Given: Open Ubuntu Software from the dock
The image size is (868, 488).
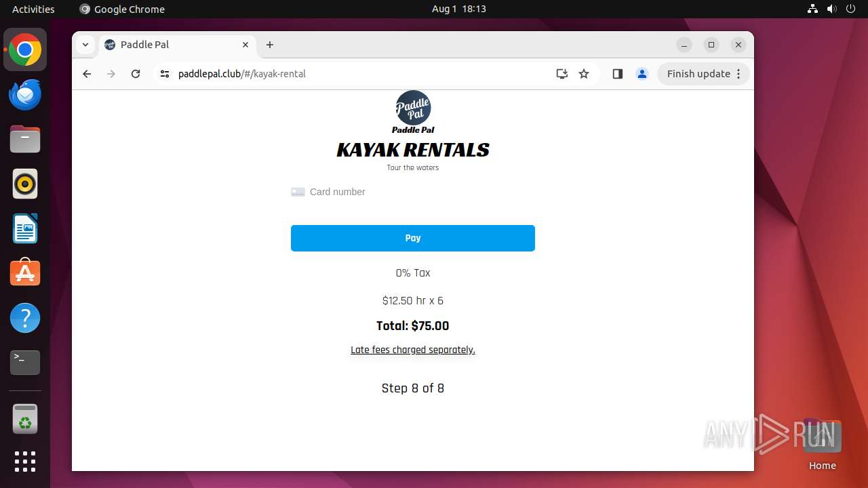Looking at the screenshot, I should pyautogui.click(x=25, y=273).
